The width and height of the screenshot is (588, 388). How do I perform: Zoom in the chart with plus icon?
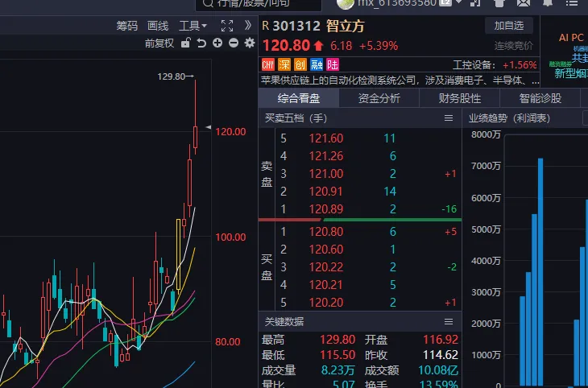tap(217, 43)
